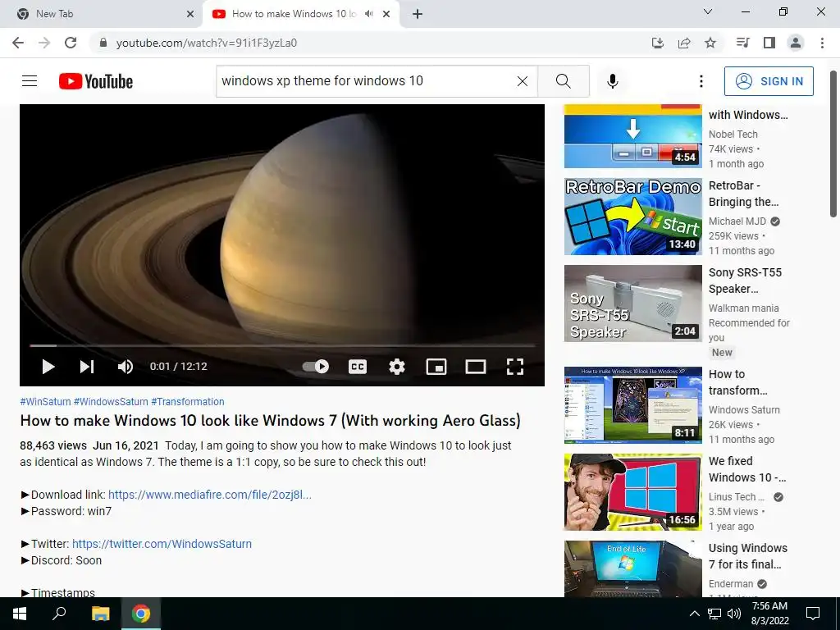
Task: Toggle autoplay switch in player
Action: [316, 367]
